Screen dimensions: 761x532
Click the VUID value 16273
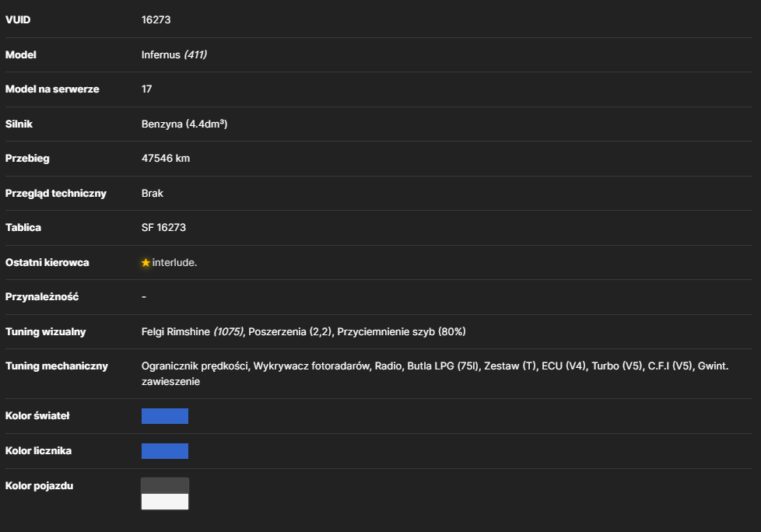click(x=156, y=20)
